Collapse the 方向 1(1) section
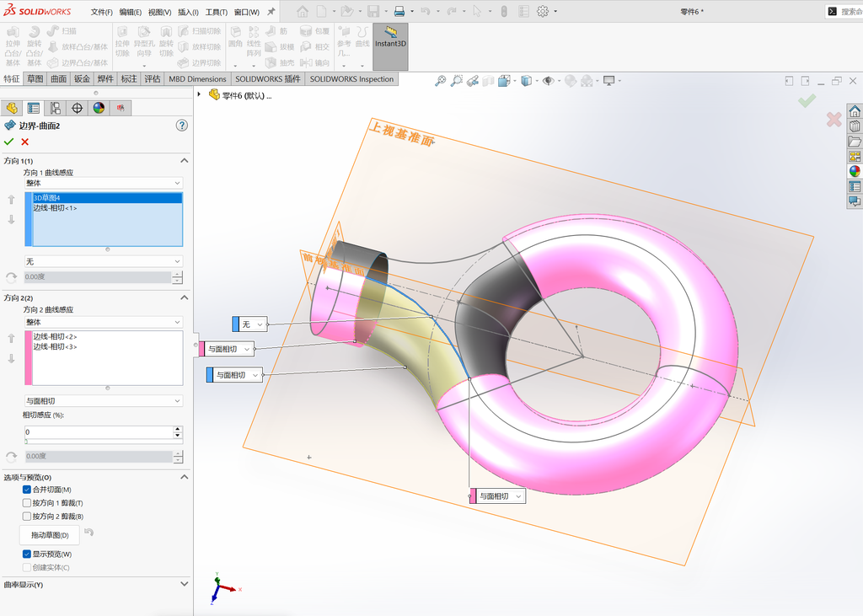Screen dimensions: 863x616 [x=185, y=161]
